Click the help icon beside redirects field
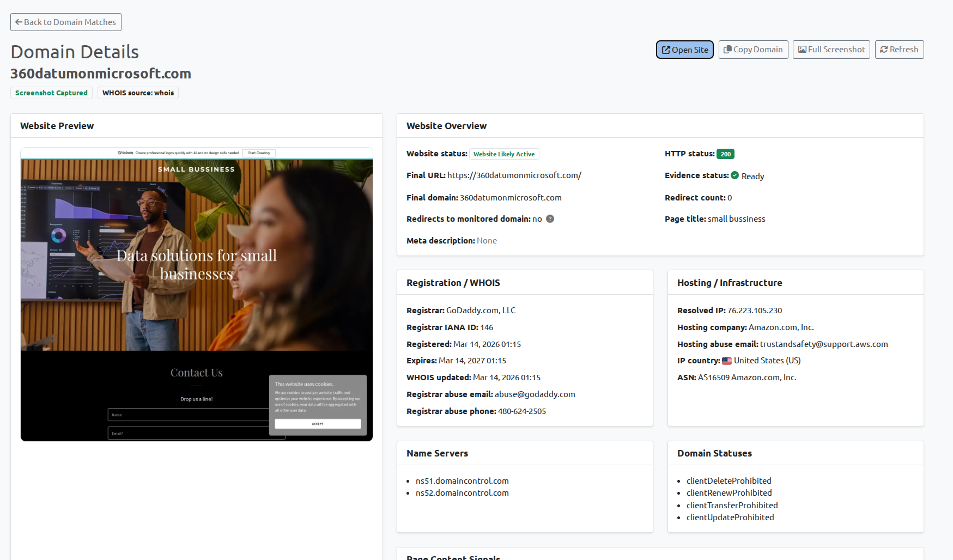 [550, 219]
